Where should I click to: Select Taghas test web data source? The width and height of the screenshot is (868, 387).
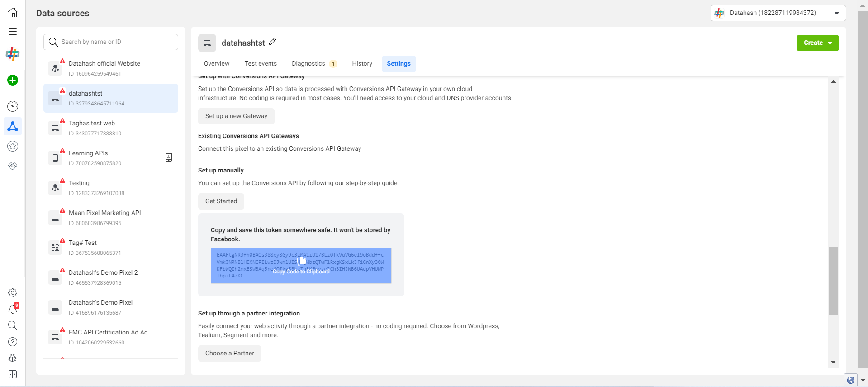click(x=111, y=128)
